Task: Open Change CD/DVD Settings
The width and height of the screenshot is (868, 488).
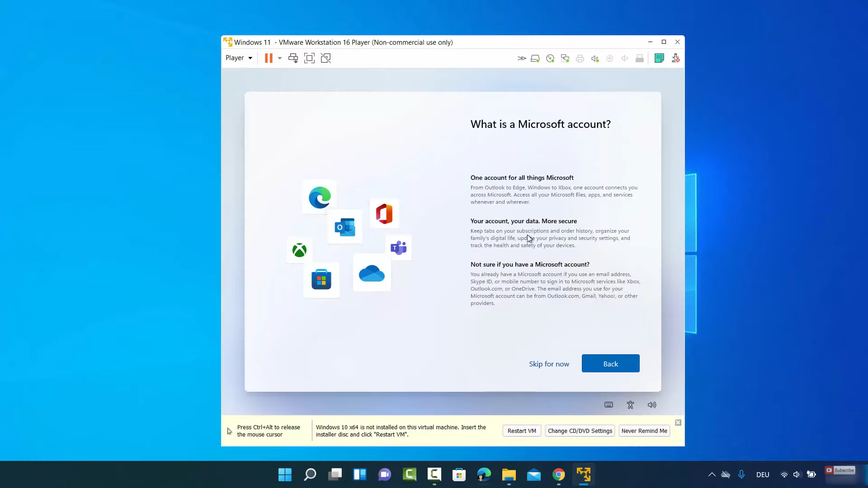Action: point(580,431)
